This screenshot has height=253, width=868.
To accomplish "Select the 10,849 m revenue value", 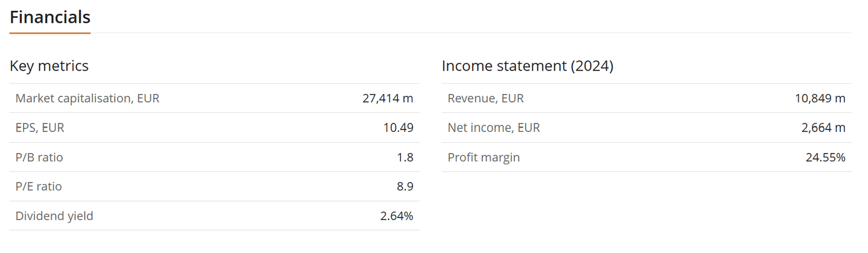I will click(x=820, y=98).
